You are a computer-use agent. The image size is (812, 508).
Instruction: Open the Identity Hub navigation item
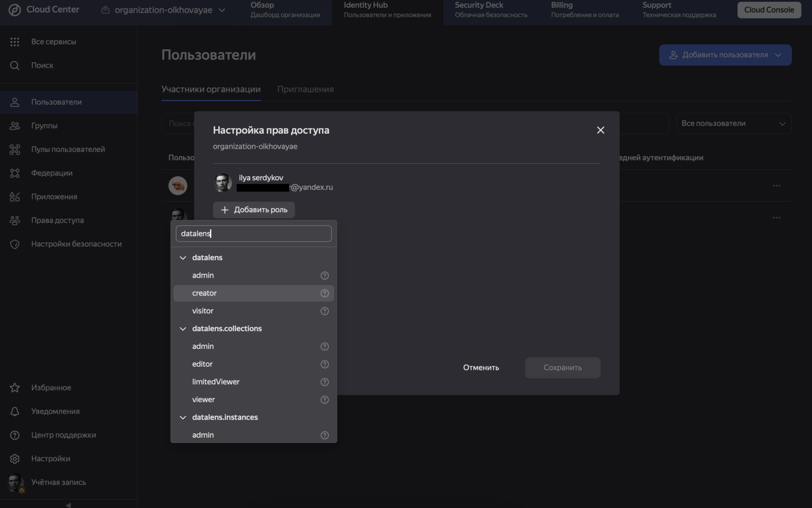[x=387, y=10]
